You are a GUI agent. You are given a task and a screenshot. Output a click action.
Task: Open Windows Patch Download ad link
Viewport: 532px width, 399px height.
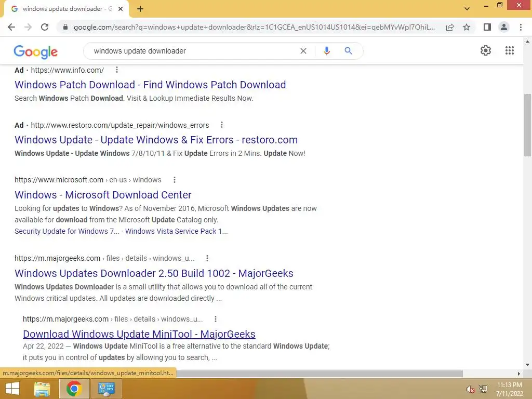150,85
